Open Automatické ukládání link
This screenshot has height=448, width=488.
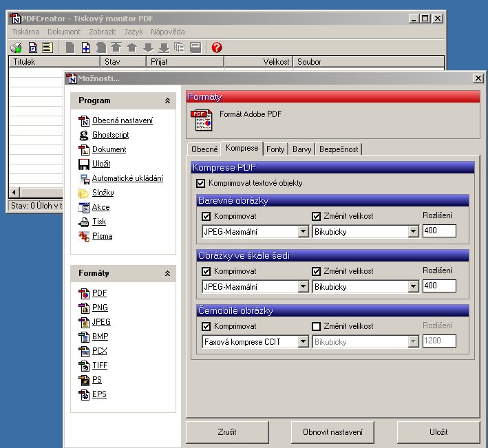pos(127,178)
